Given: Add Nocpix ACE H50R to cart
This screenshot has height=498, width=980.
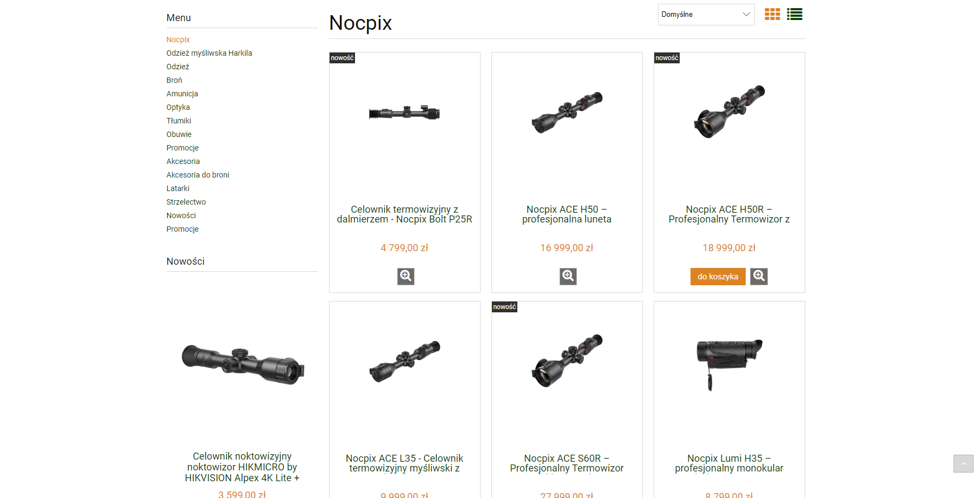Looking at the screenshot, I should coord(718,277).
